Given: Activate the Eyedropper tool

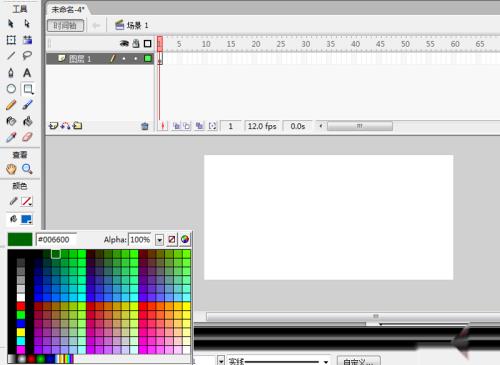Looking at the screenshot, I should pyautogui.click(x=11, y=137).
